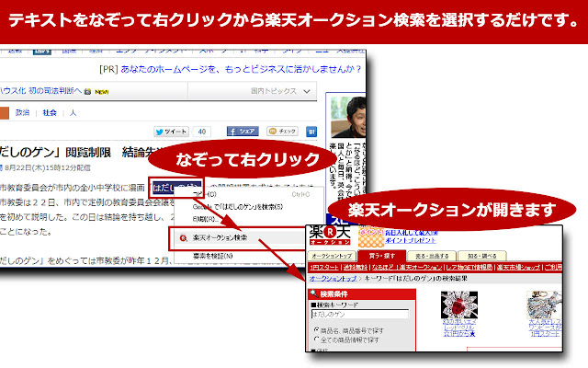Open the オークショントップ tab
The height and width of the screenshot is (368, 588).
pos(333,256)
